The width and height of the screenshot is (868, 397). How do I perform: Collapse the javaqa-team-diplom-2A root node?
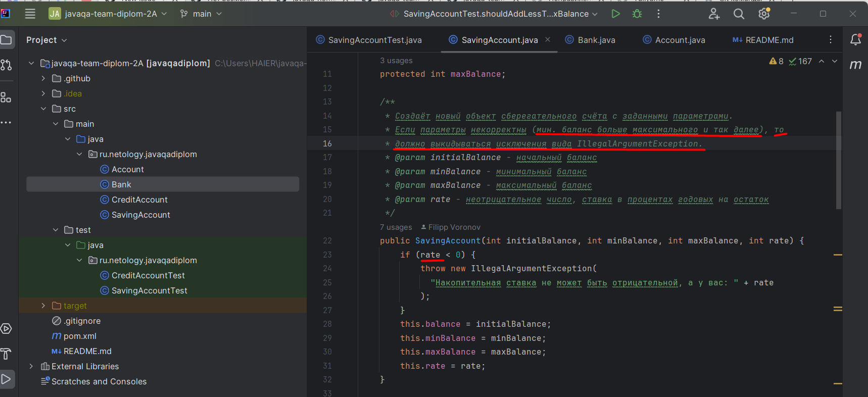pyautogui.click(x=31, y=63)
